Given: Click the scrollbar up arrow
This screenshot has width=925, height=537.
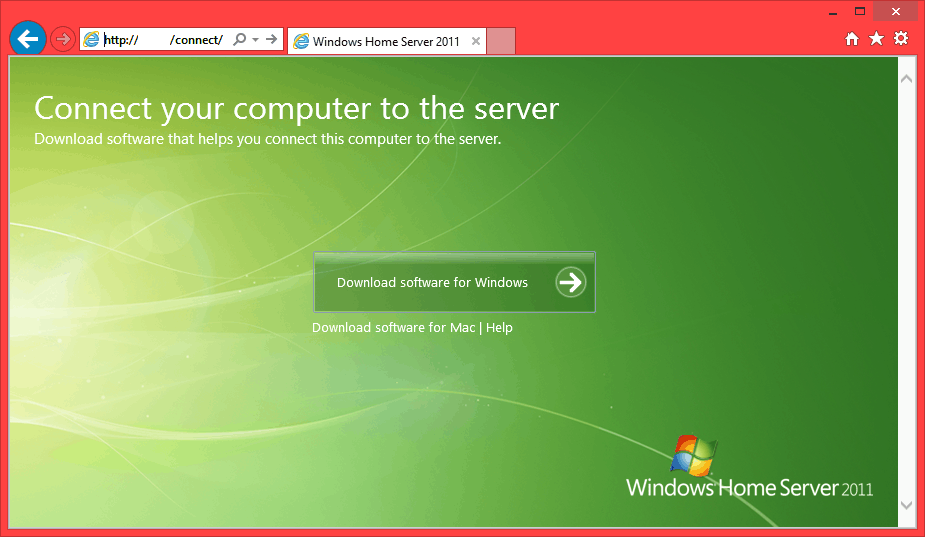Looking at the screenshot, I should [x=907, y=78].
